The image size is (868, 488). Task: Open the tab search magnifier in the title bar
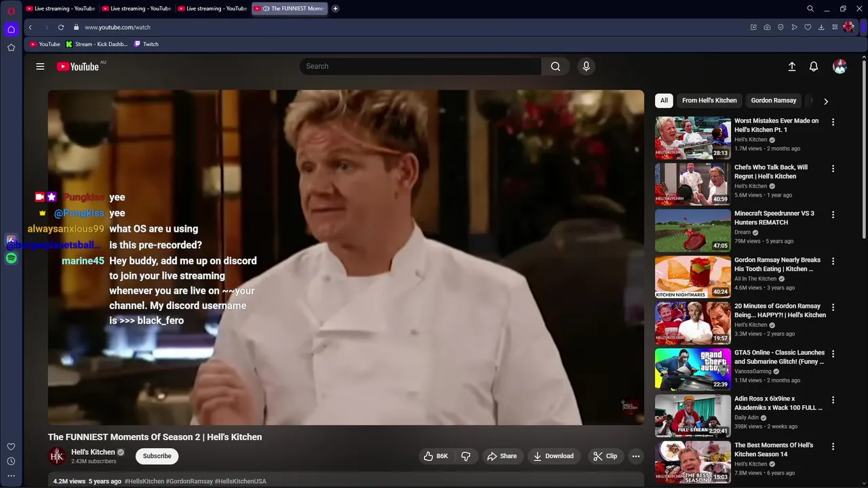coord(810,9)
